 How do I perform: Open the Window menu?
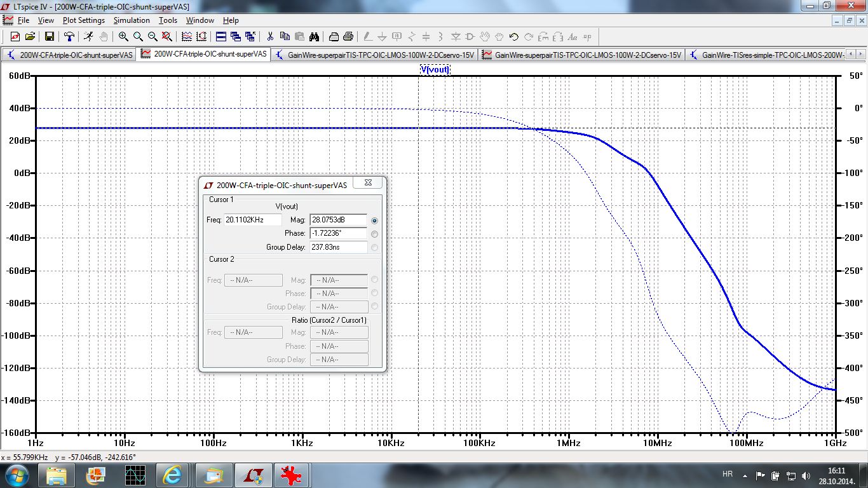tap(200, 20)
